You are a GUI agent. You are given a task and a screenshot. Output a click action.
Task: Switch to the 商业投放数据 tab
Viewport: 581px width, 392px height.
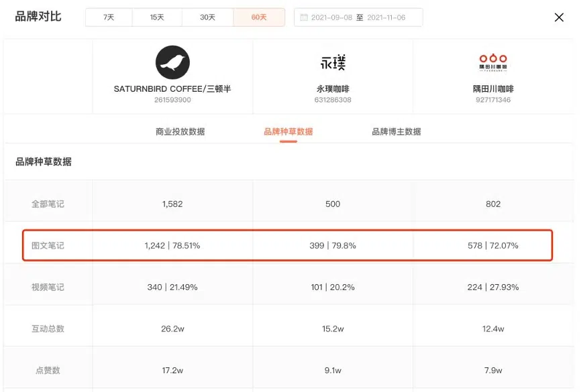[x=180, y=132]
